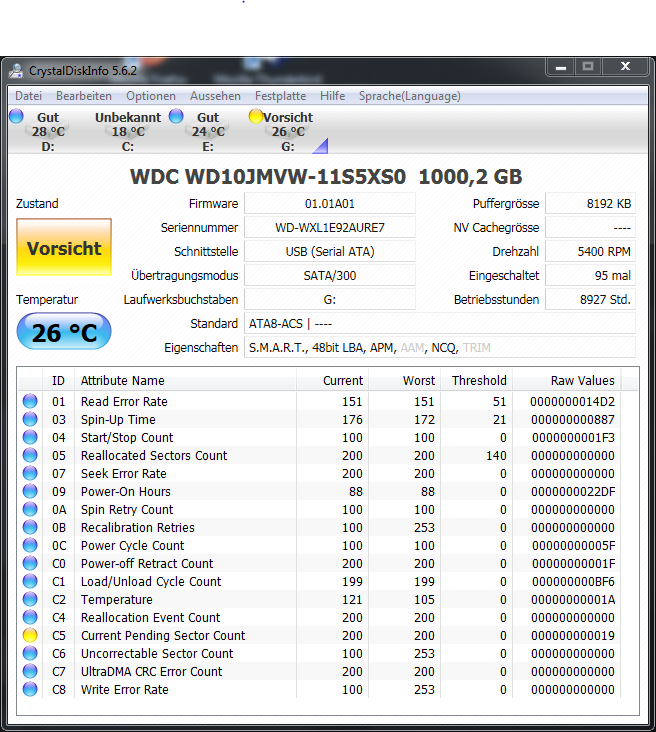Click raw value 0000000022DF of Power-On Hours
Image resolution: width=656 pixels, height=732 pixels.
tap(573, 492)
